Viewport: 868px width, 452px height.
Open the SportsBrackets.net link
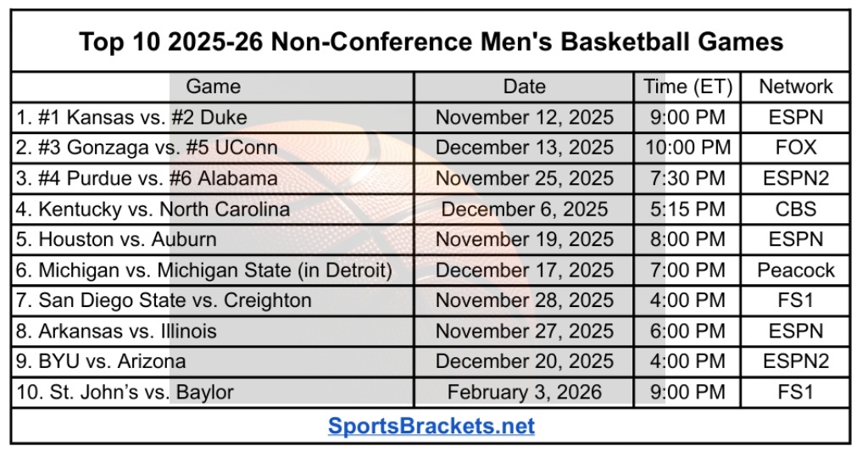(431, 425)
